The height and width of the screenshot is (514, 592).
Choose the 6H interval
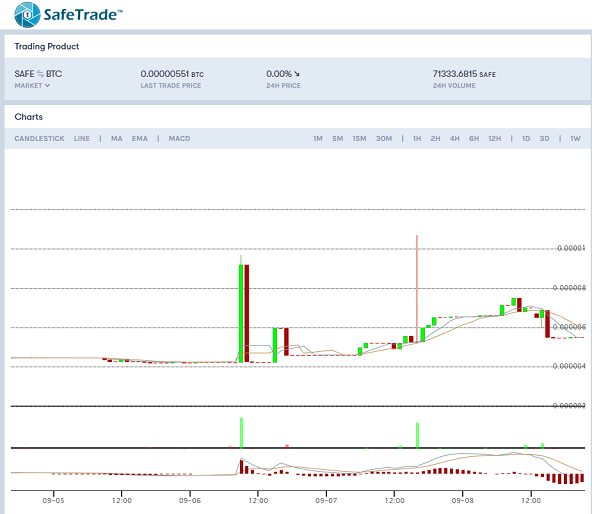coord(474,139)
